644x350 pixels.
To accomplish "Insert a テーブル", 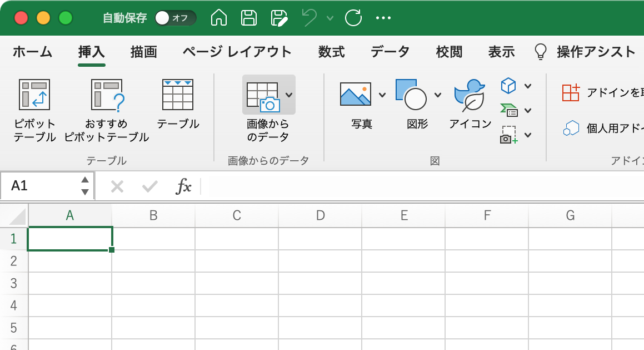I will [x=178, y=105].
